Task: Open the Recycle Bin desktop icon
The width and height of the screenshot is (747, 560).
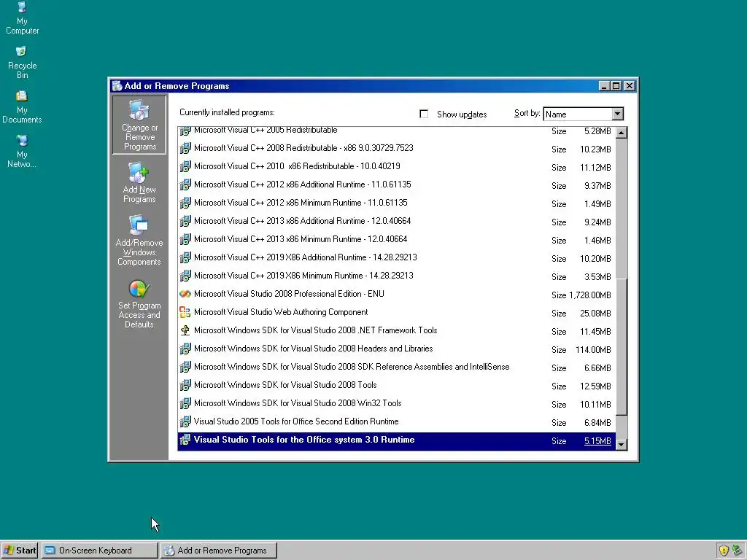Action: pos(22,63)
